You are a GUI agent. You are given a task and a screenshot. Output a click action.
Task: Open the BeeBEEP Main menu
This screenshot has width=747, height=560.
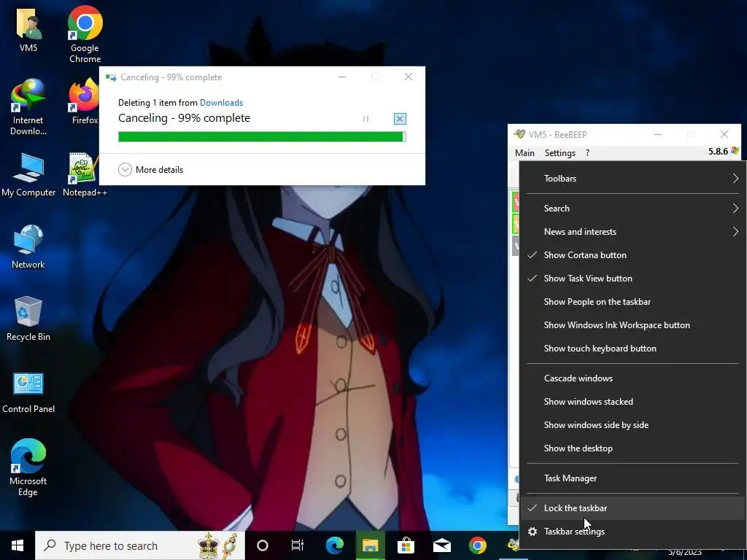[x=525, y=153]
